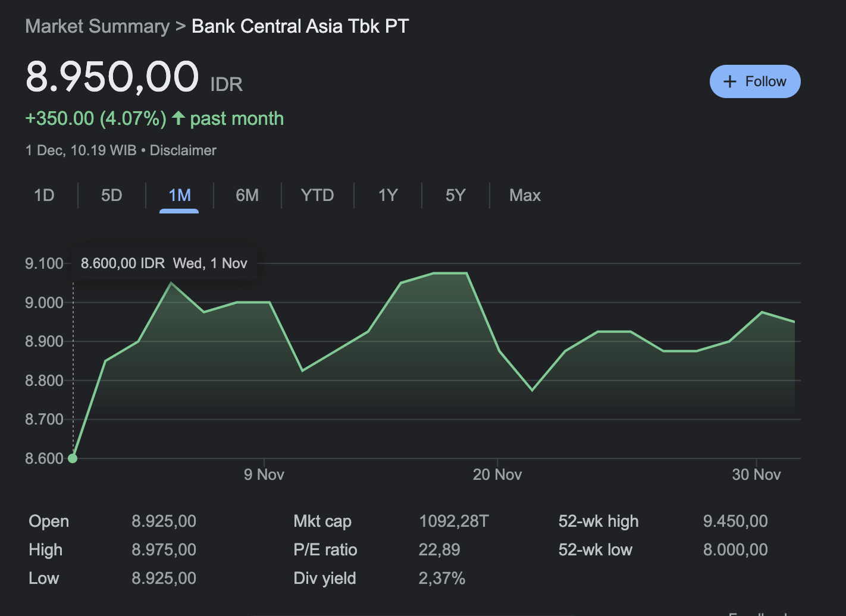Click the plus icon inside the Follow button
The image size is (846, 616).
tap(730, 81)
